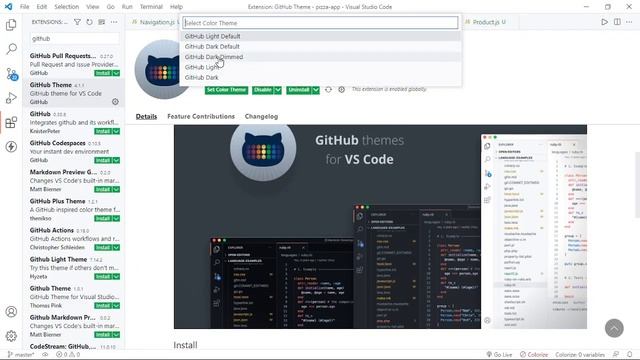Click the feedback icon in status bar
Viewport: 640px width, 360px height.
[616, 355]
